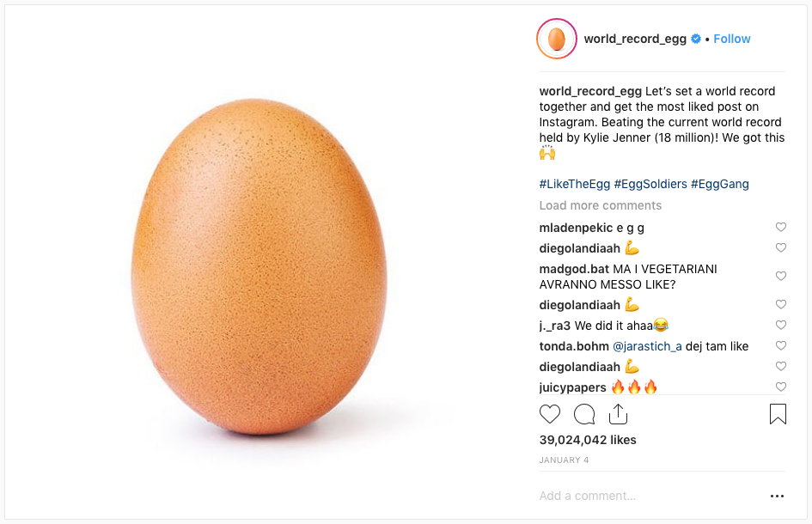
Task: Follow the world_record_egg account
Action: point(732,39)
